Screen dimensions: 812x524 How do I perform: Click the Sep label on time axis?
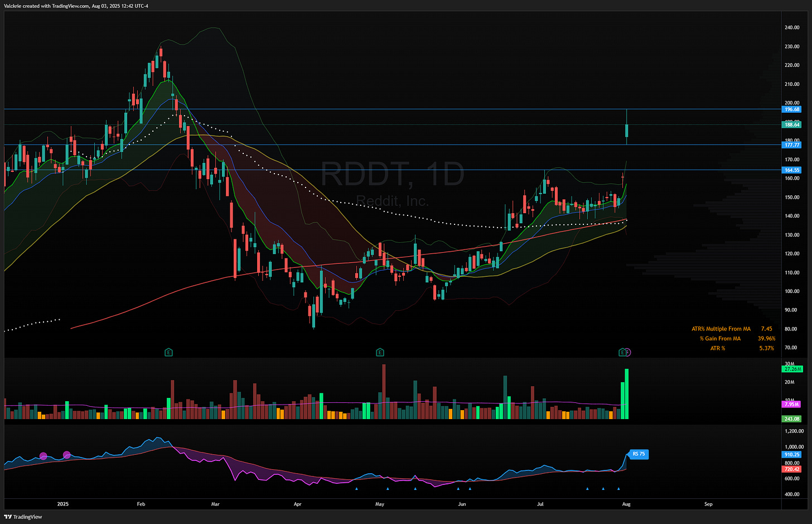[x=708, y=504]
